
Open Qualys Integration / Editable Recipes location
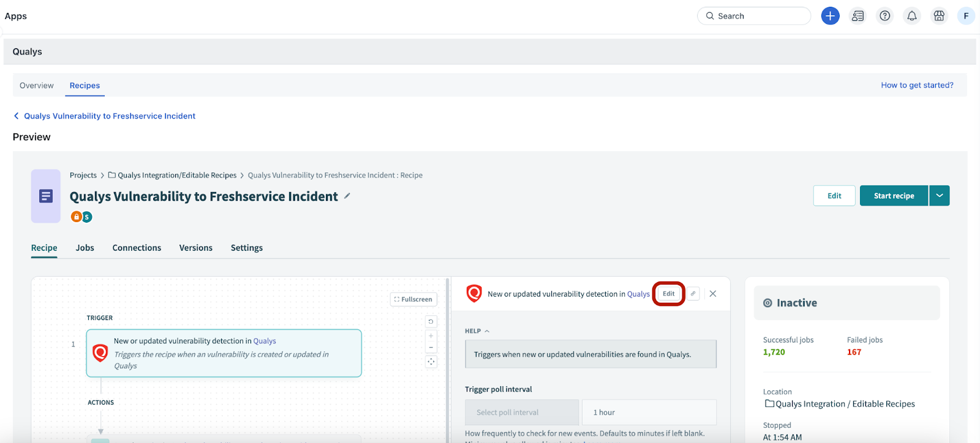(x=840, y=404)
